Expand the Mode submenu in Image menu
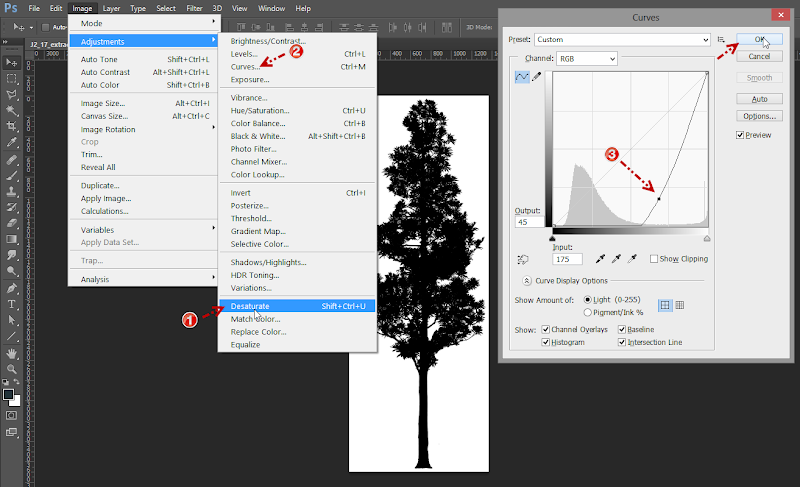800x487 pixels. (x=144, y=23)
